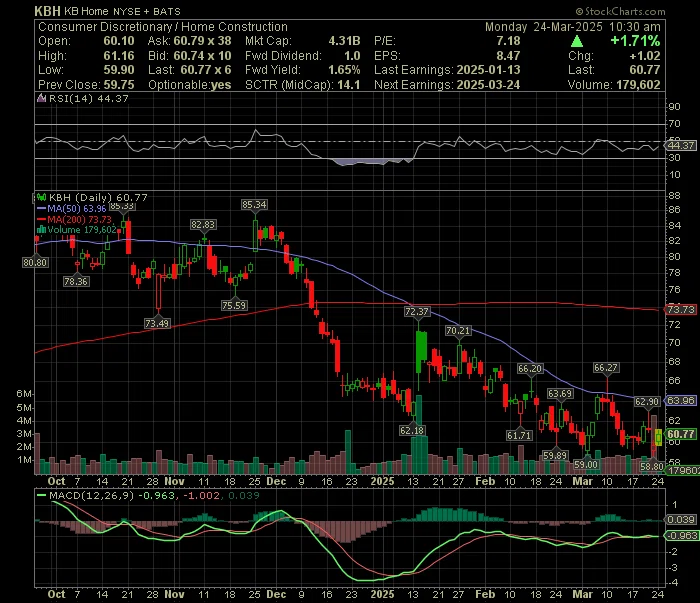Click the RSI(14) panel icon
The image size is (700, 603).
[42, 99]
